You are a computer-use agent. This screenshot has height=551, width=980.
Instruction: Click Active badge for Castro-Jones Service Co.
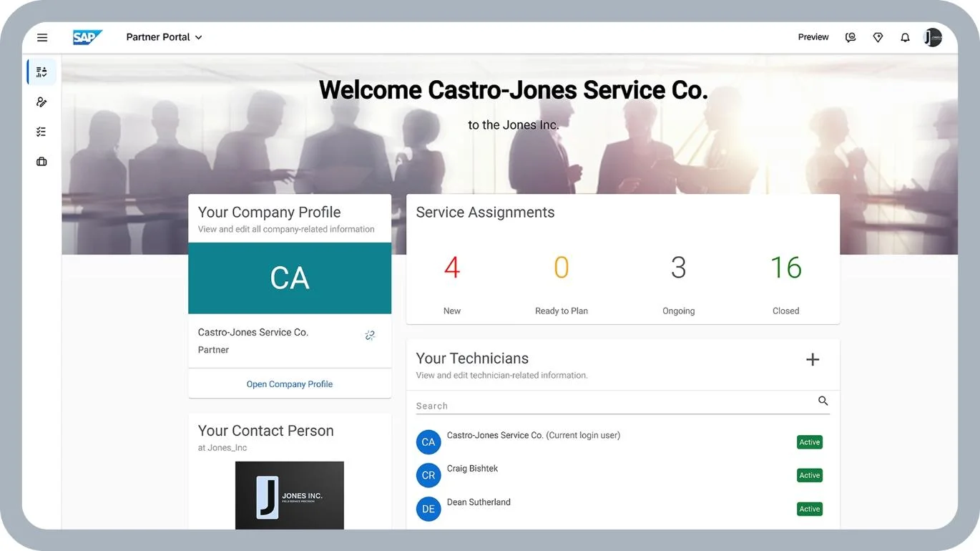click(810, 442)
